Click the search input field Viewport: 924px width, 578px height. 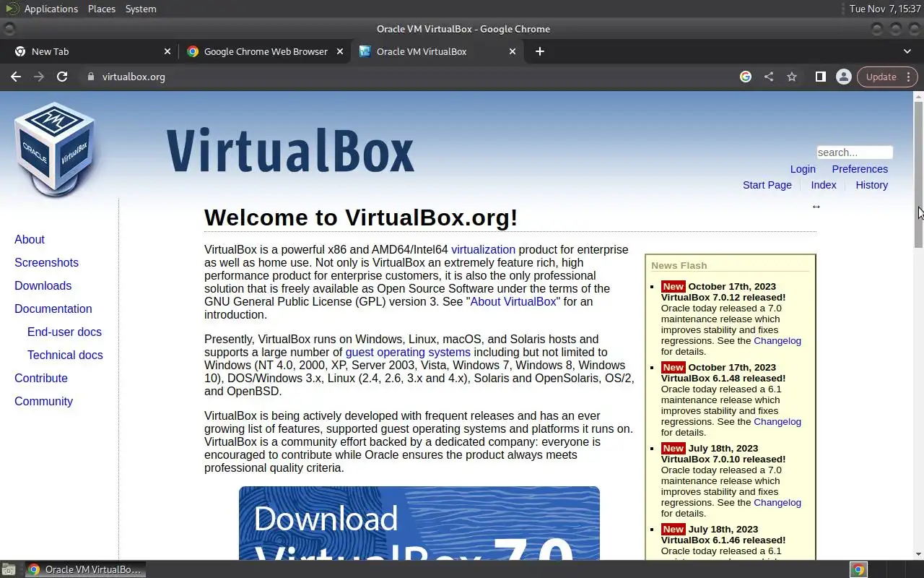[855, 152]
